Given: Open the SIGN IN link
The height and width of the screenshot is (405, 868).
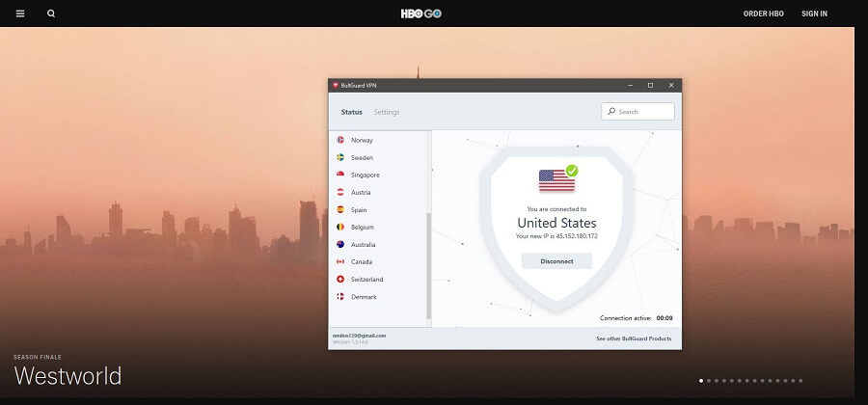Looking at the screenshot, I should pos(814,13).
